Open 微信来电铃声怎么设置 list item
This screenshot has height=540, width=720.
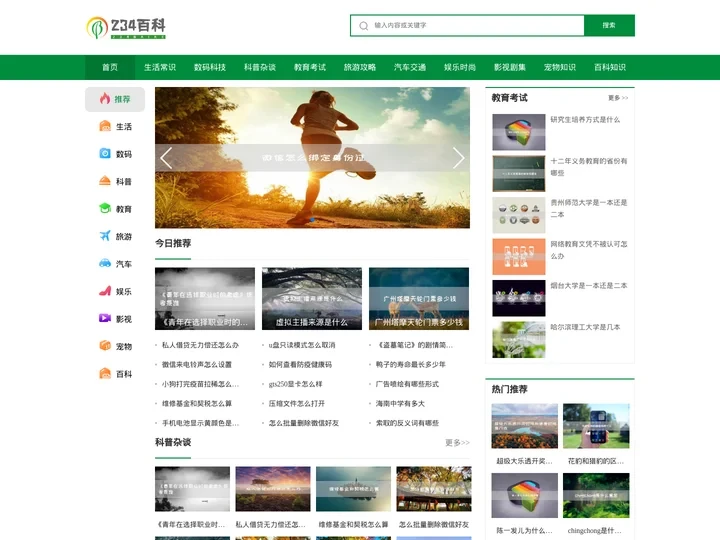click(x=197, y=365)
